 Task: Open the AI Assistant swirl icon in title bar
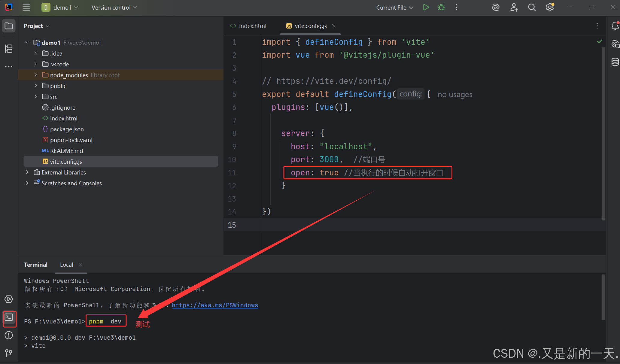pos(496,8)
